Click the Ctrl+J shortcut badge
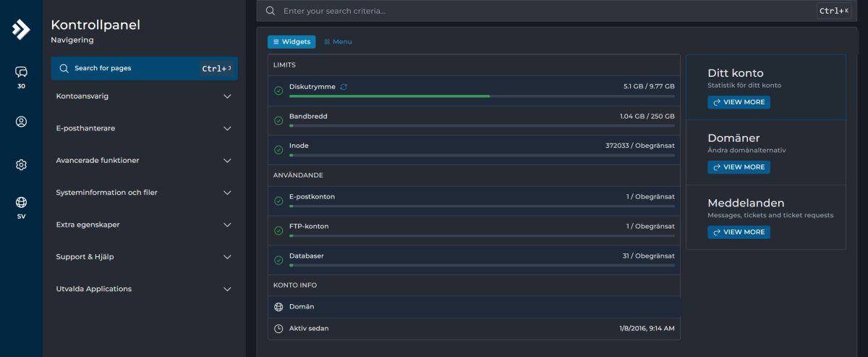The image size is (868, 357). (216, 69)
